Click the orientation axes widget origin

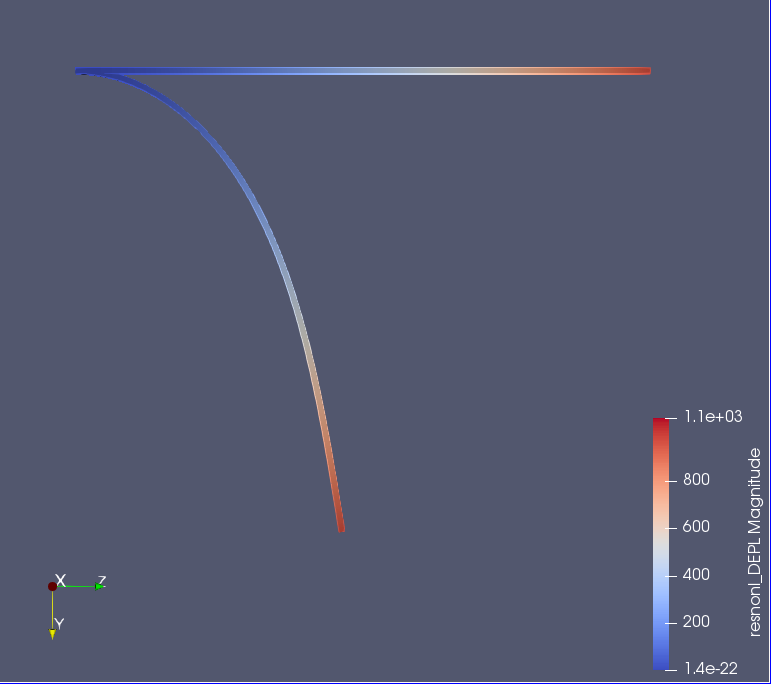[53, 586]
